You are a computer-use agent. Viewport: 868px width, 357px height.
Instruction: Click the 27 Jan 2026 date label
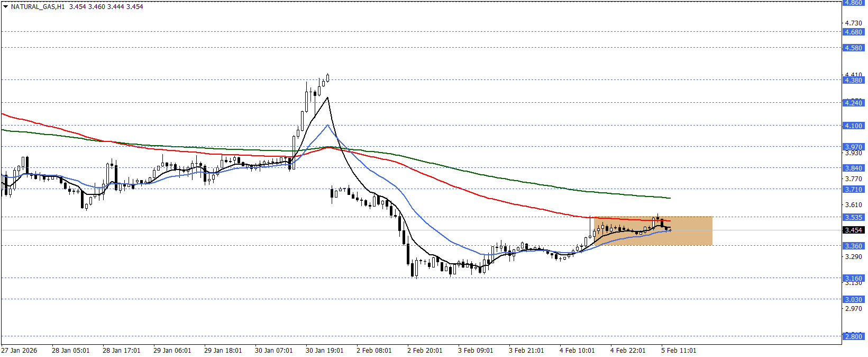point(19,351)
